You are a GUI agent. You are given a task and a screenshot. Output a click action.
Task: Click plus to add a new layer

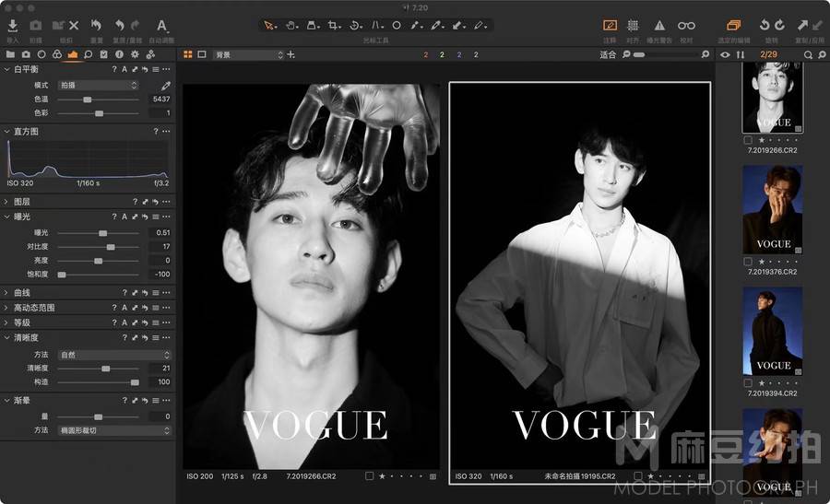290,54
